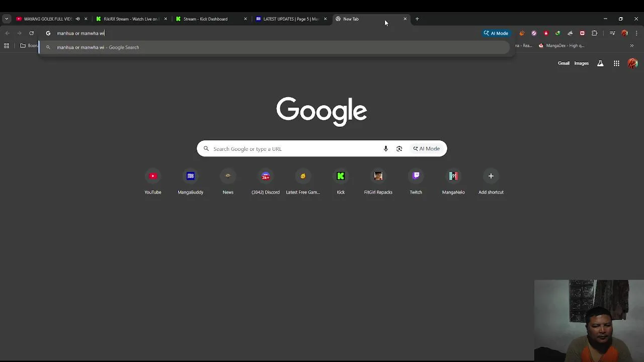Search by image with Lens icon
Image resolution: width=644 pixels, height=362 pixels.
(x=399, y=149)
